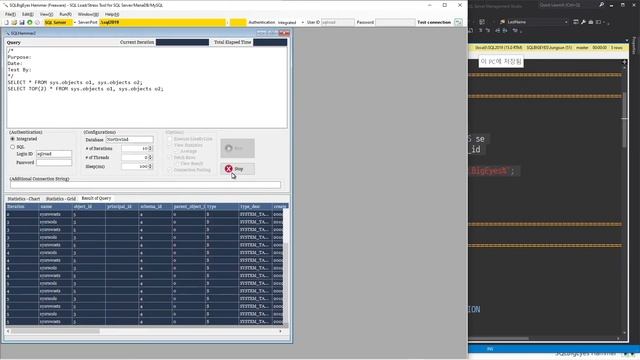The image size is (640, 360).
Task: Click inside the Query text editor
Action: pos(147,87)
